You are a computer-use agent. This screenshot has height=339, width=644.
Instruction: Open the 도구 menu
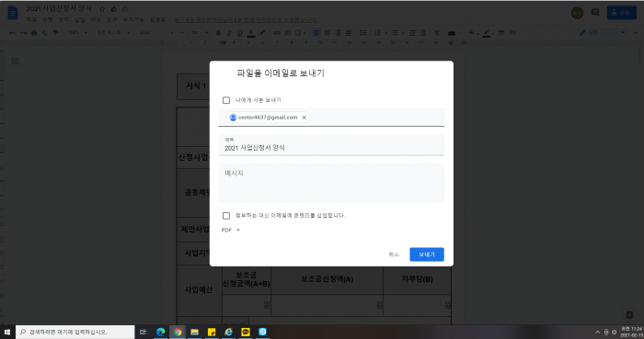tap(112, 19)
